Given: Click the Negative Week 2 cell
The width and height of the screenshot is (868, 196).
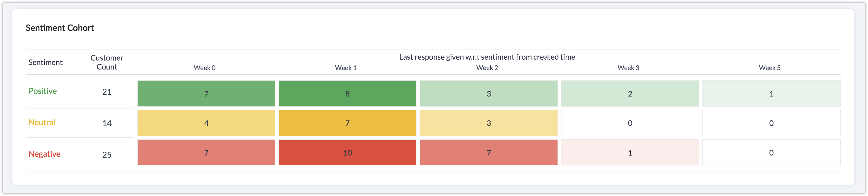Looking at the screenshot, I should click(x=489, y=153).
